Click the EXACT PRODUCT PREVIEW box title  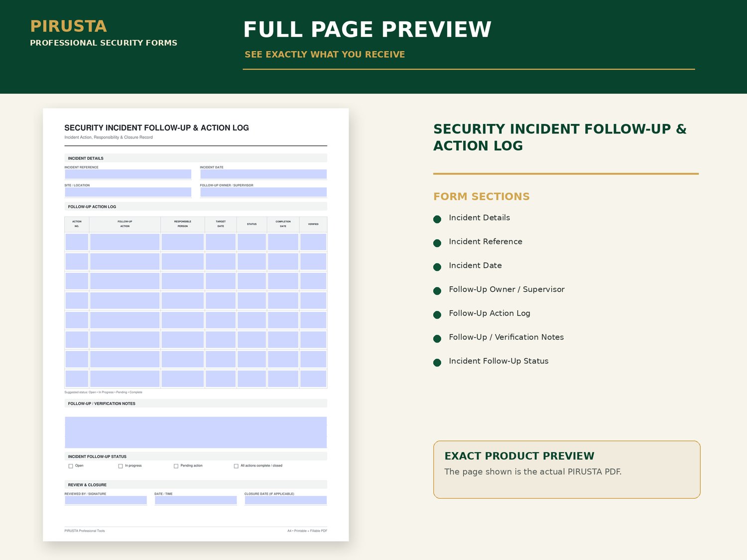coord(519,456)
